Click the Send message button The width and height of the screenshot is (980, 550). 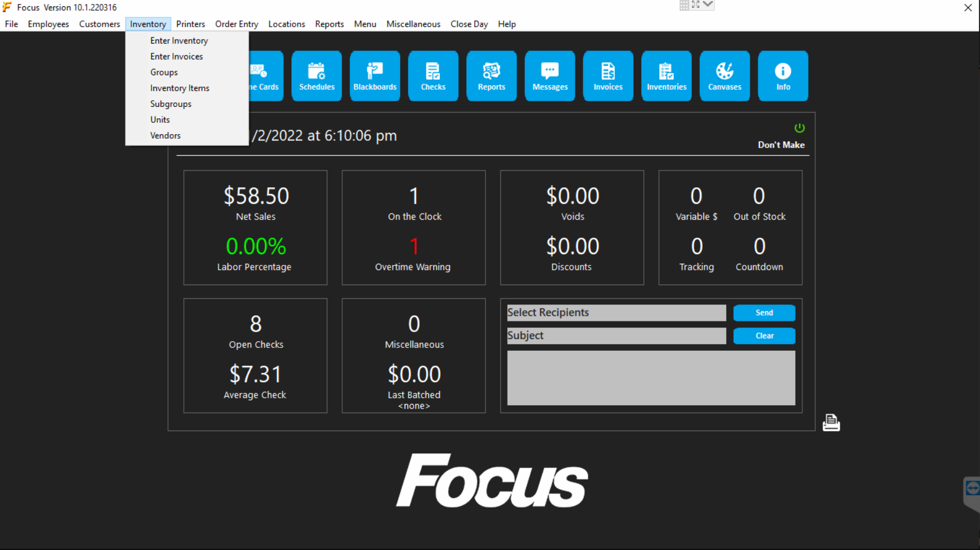(764, 313)
